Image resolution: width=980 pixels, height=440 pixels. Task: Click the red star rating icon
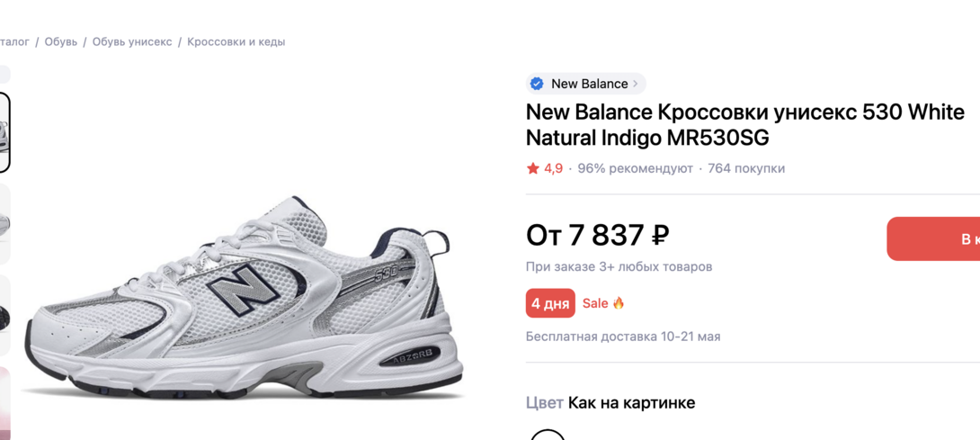pyautogui.click(x=533, y=168)
